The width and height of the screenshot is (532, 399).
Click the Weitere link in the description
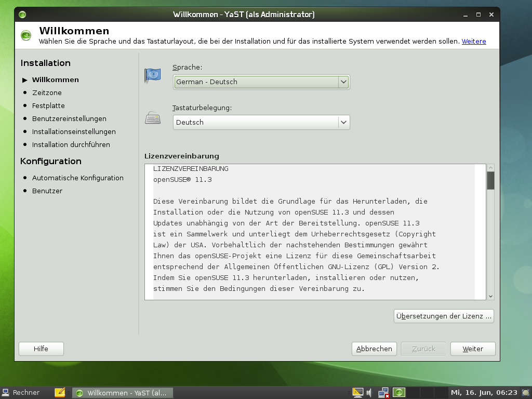point(473,42)
